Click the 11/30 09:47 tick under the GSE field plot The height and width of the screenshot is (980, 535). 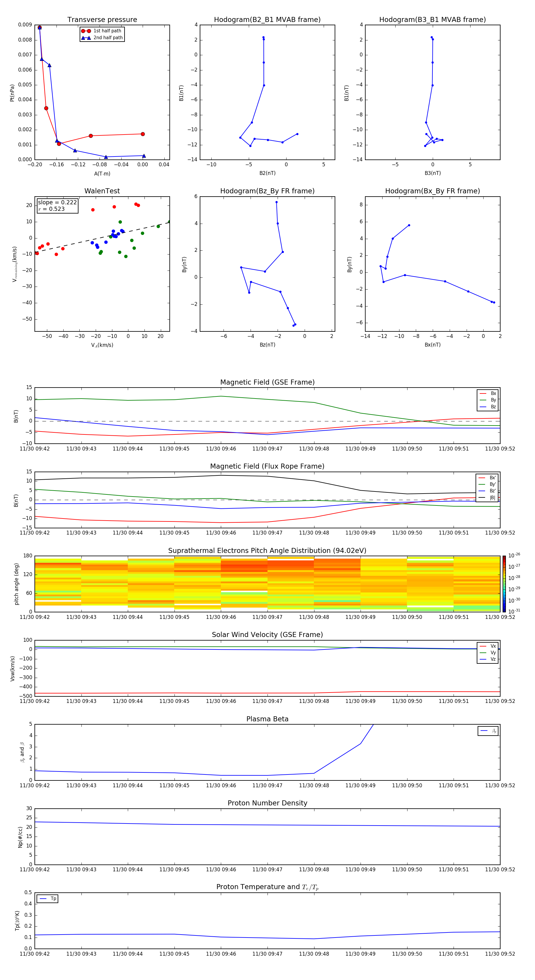[x=267, y=449]
